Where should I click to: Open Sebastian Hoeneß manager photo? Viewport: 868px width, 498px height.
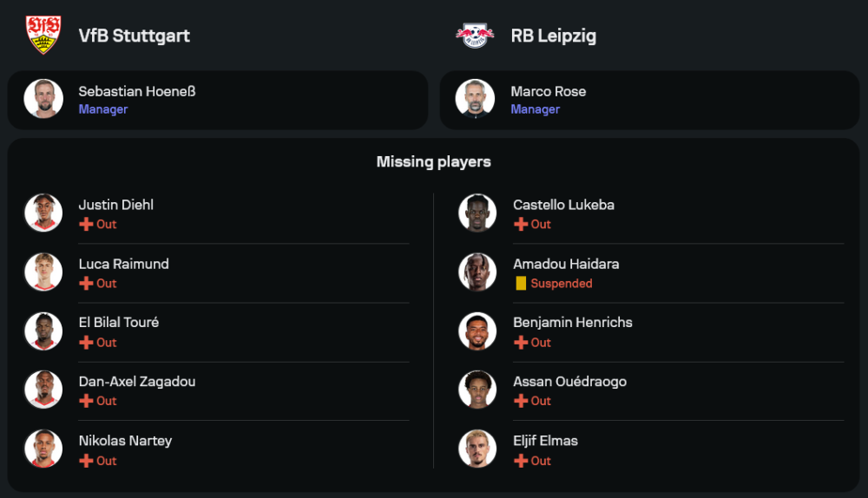click(x=43, y=99)
